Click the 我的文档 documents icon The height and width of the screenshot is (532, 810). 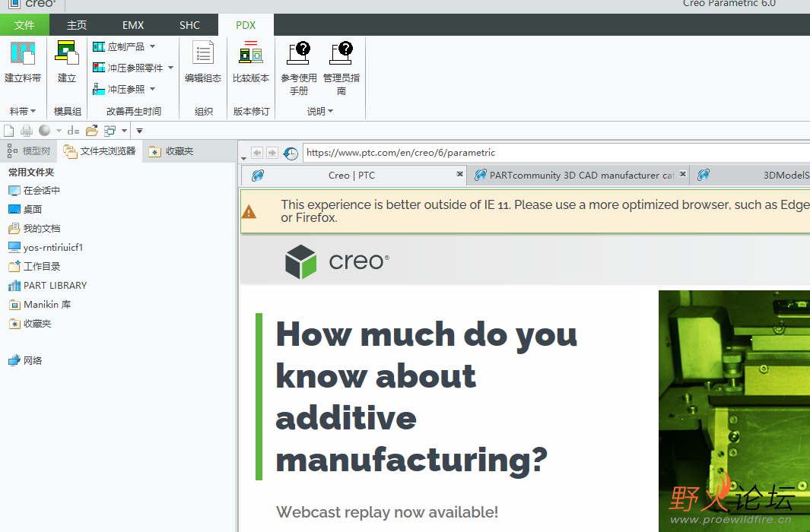(14, 229)
